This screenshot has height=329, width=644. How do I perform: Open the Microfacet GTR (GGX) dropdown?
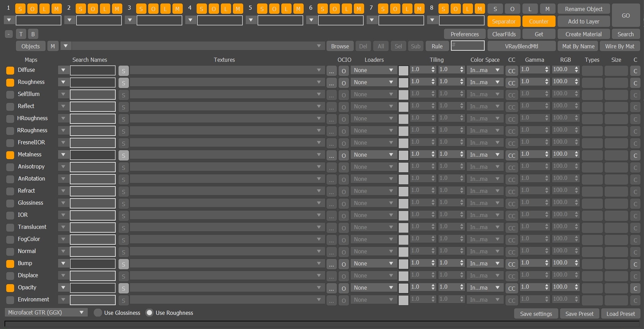pos(46,312)
